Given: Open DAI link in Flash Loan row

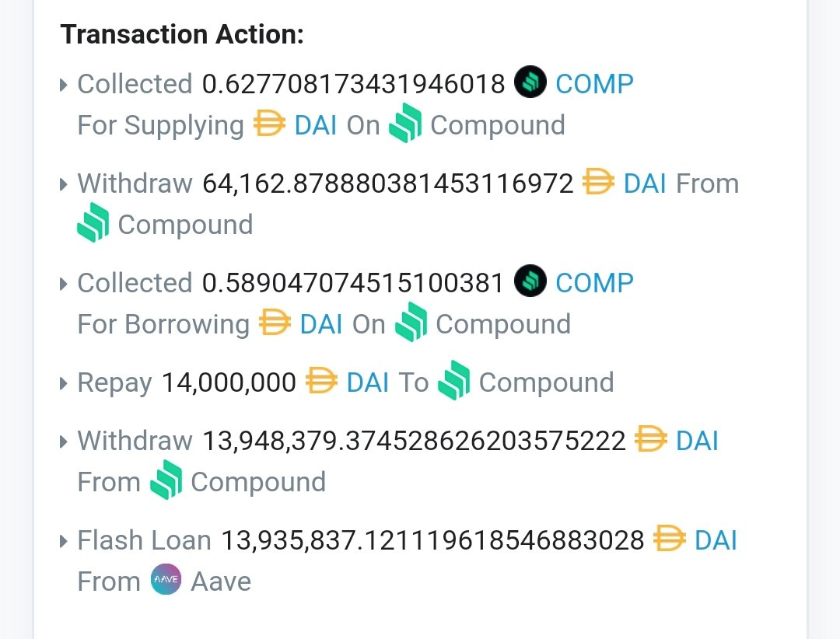Looking at the screenshot, I should (x=716, y=540).
